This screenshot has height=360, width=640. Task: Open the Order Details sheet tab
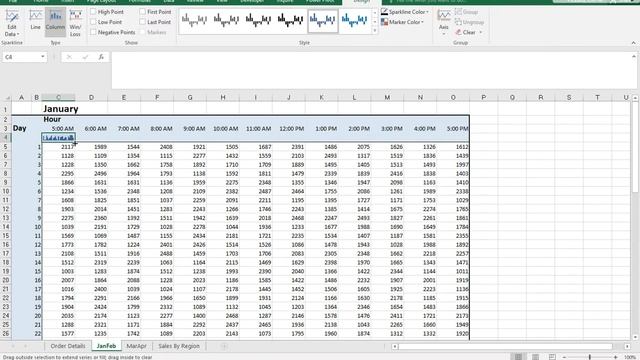pyautogui.click(x=68, y=346)
